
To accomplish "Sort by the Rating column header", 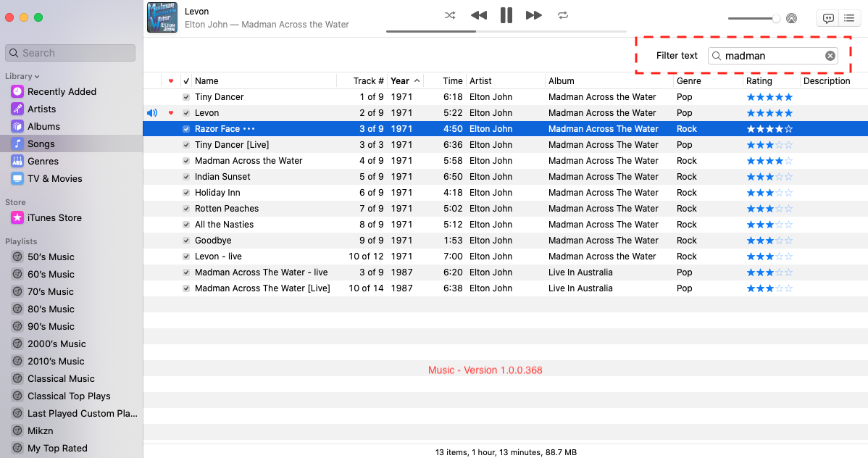I will point(772,81).
